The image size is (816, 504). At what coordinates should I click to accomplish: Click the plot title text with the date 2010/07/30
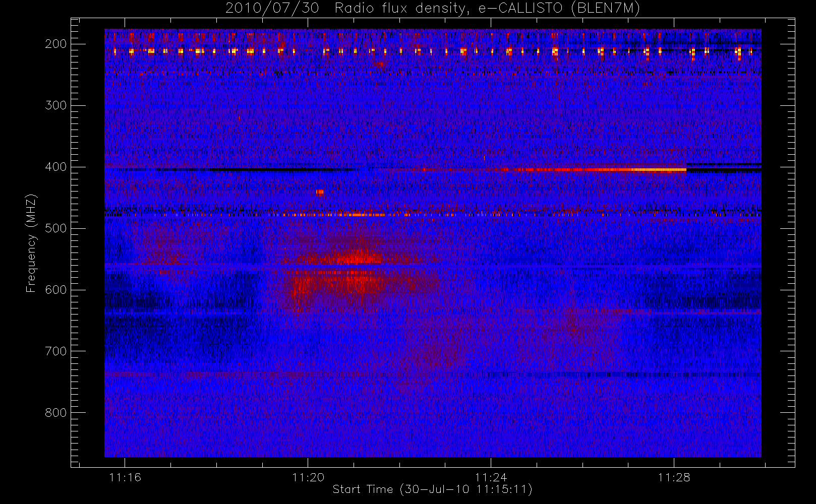click(x=433, y=9)
